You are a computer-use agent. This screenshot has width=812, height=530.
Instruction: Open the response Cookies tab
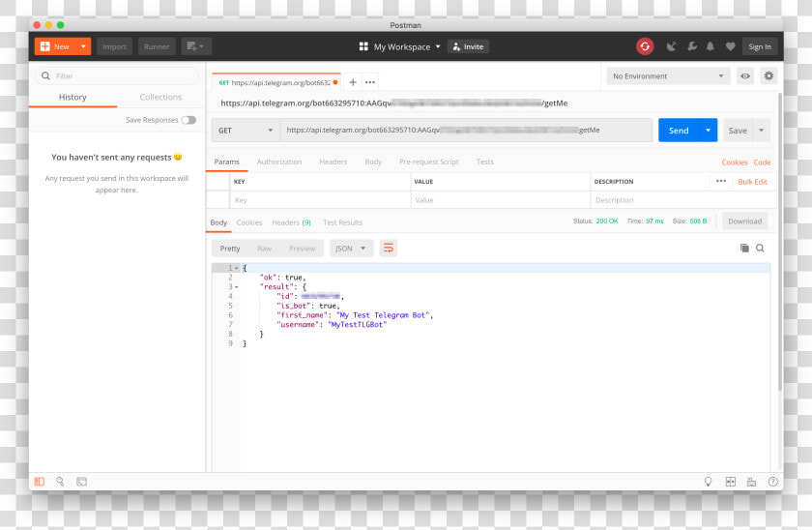(249, 222)
